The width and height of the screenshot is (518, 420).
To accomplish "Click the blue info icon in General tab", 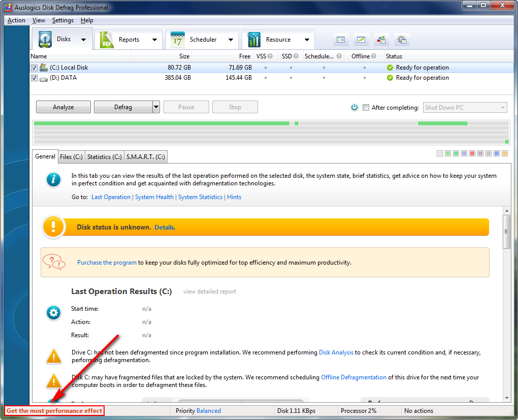I will pyautogui.click(x=53, y=180).
